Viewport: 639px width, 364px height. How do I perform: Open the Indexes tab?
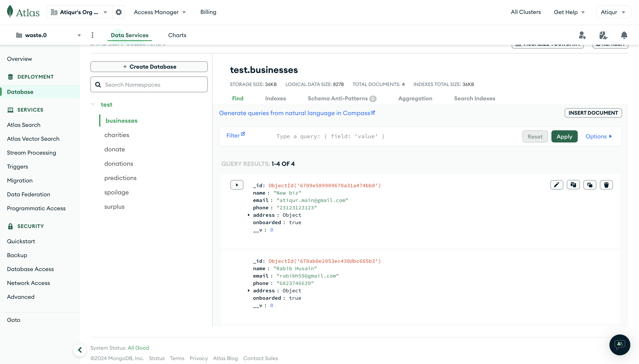(x=275, y=98)
